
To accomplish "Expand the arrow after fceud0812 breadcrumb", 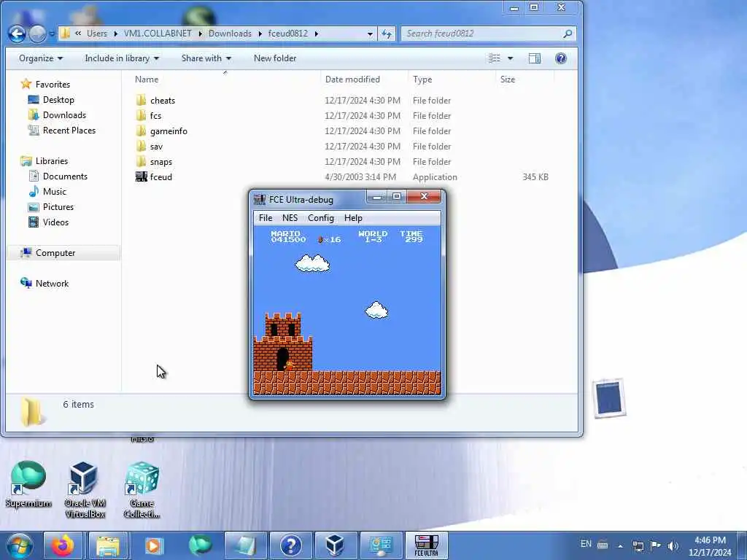I will tap(317, 34).
